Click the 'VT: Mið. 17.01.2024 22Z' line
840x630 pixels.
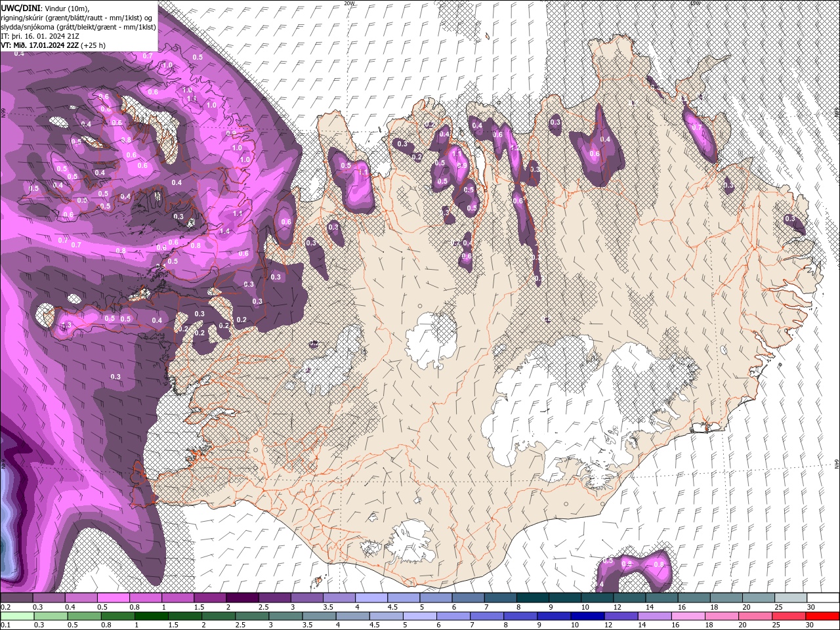pos(39,45)
